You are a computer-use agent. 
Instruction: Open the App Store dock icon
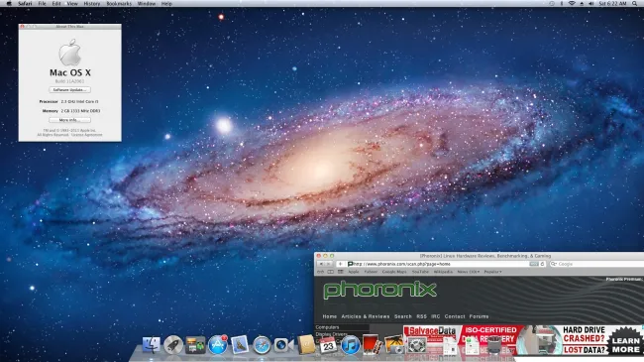218,345
